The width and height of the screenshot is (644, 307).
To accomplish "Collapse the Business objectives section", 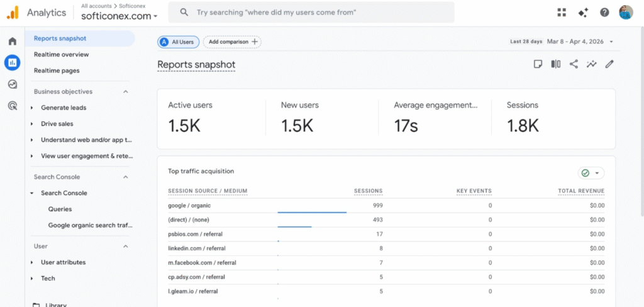I will 125,92.
